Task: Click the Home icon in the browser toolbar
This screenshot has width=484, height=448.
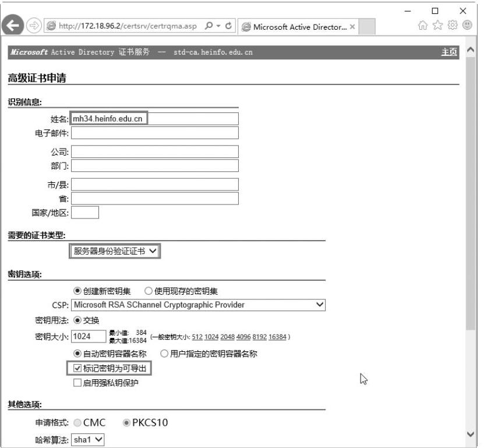Action: coord(423,25)
